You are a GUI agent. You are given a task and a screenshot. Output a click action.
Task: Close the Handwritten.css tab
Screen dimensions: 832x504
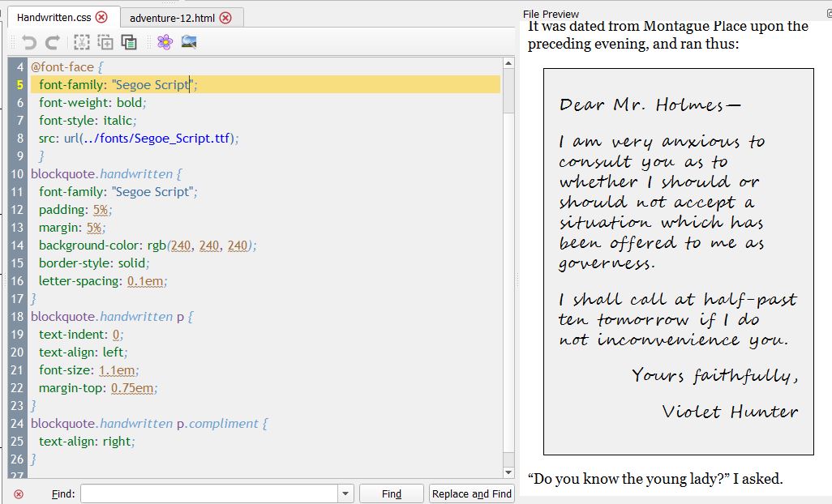click(101, 17)
